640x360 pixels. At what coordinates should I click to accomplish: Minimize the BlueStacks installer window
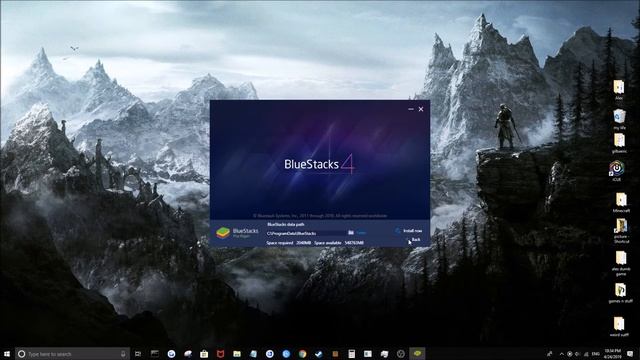click(411, 109)
